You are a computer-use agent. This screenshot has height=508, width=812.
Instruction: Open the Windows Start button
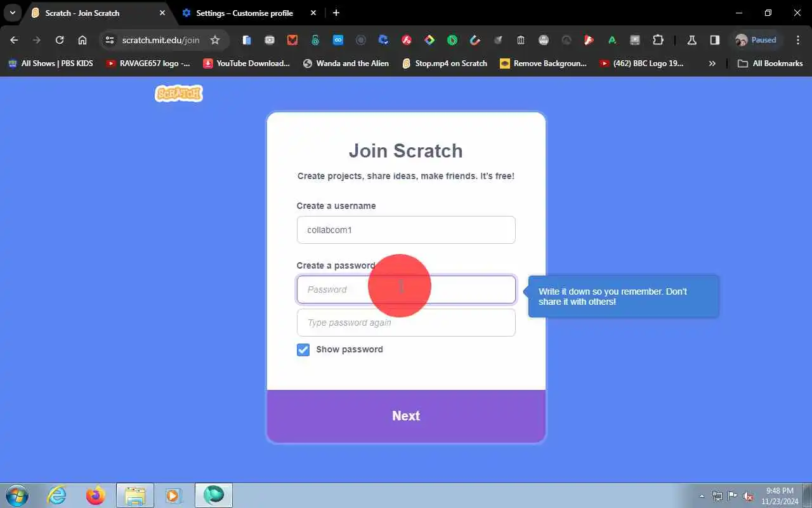click(16, 495)
